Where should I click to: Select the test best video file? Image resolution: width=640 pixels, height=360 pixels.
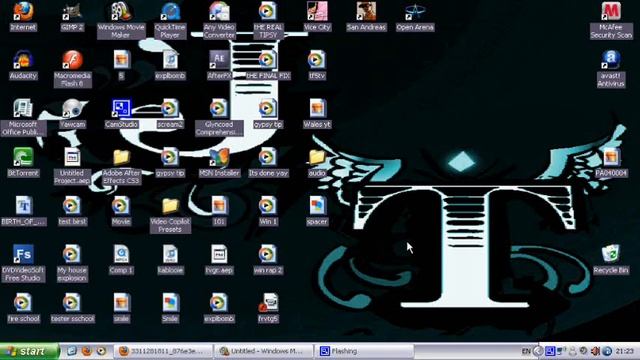[72, 211]
